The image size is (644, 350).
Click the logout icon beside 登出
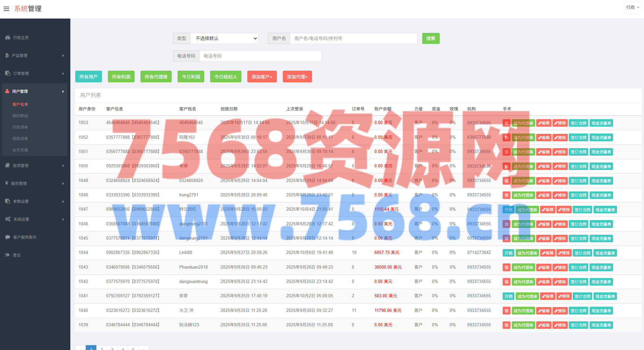tap(7, 255)
